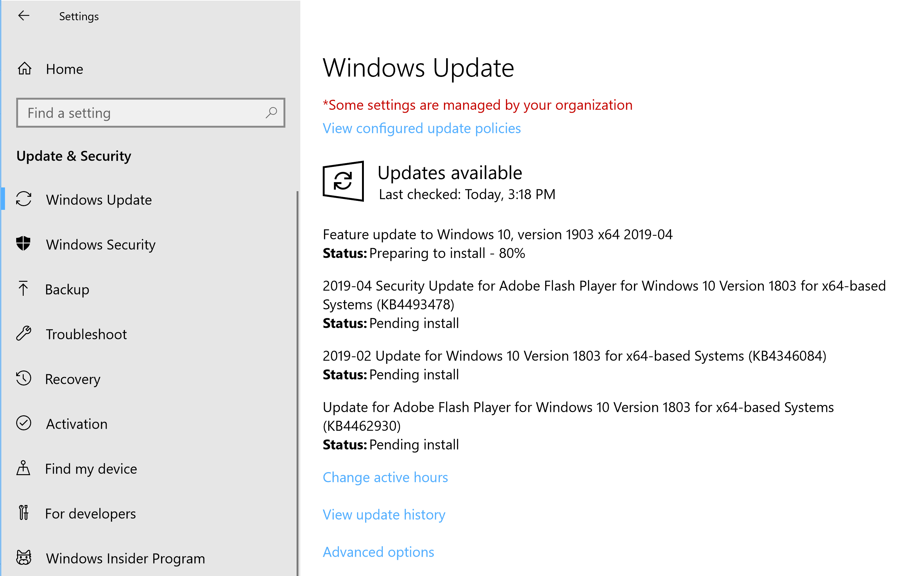
Task: Click the Home house icon
Action: click(24, 69)
